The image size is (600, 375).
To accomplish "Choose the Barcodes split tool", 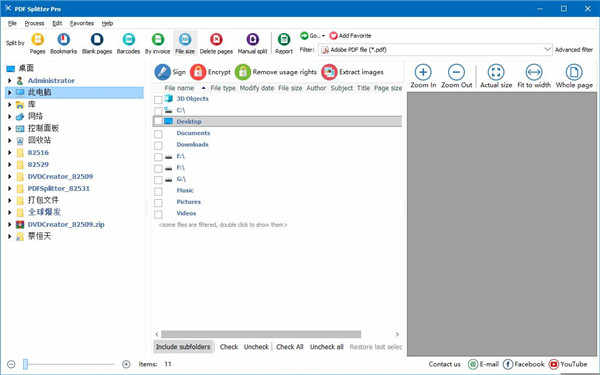I will coord(129,39).
